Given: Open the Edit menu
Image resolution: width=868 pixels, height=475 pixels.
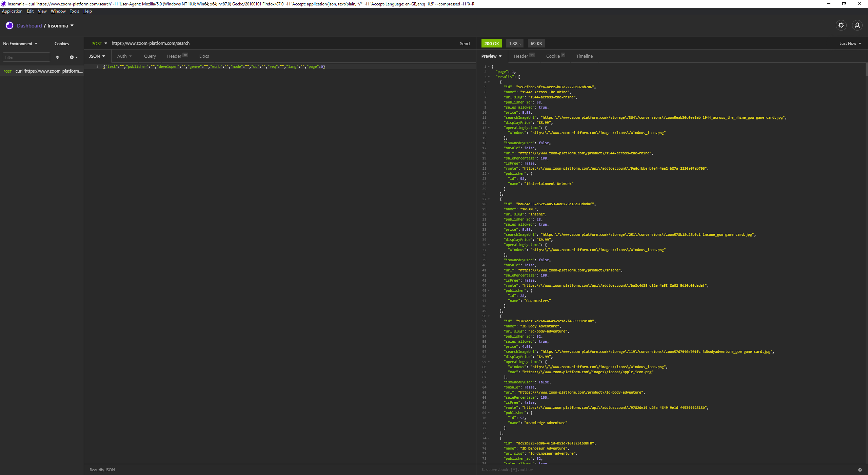Looking at the screenshot, I should point(30,11).
